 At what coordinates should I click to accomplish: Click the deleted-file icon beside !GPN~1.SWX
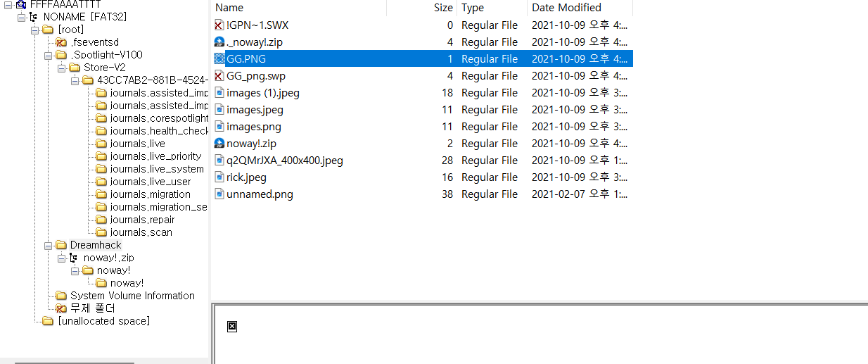click(x=219, y=25)
